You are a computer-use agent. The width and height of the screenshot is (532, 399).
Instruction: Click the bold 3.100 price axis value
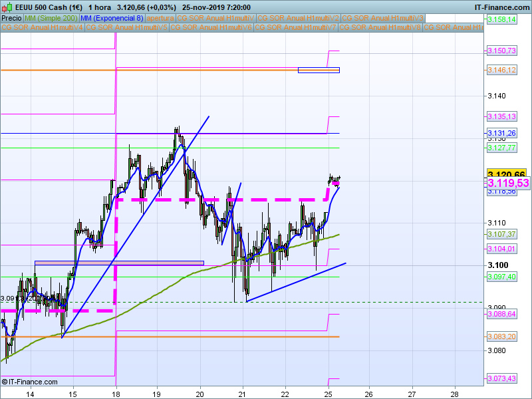click(x=497, y=265)
